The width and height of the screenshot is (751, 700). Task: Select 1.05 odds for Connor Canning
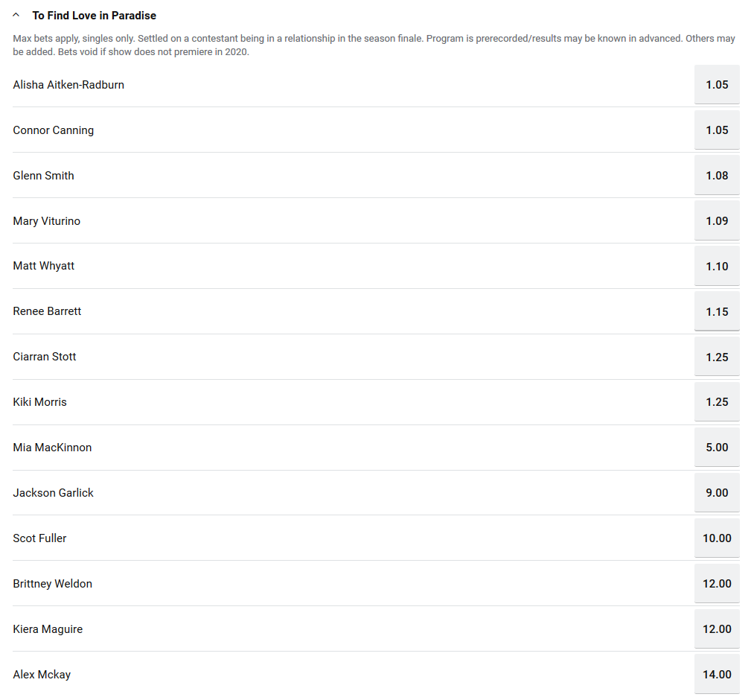(x=716, y=130)
